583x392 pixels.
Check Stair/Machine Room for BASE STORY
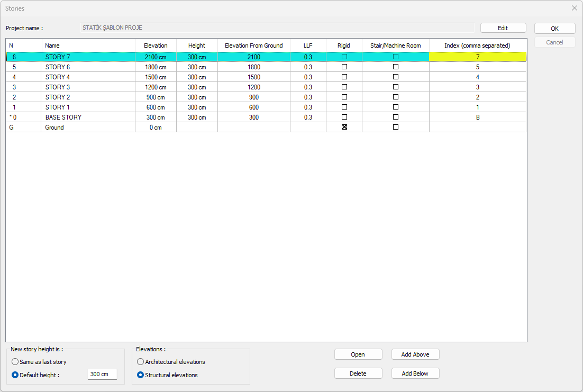(396, 117)
